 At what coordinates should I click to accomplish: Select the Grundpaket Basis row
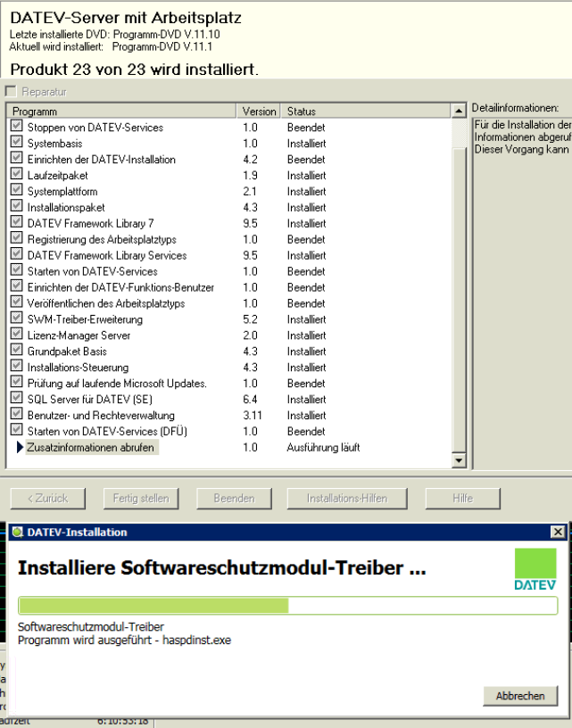[x=229, y=352]
